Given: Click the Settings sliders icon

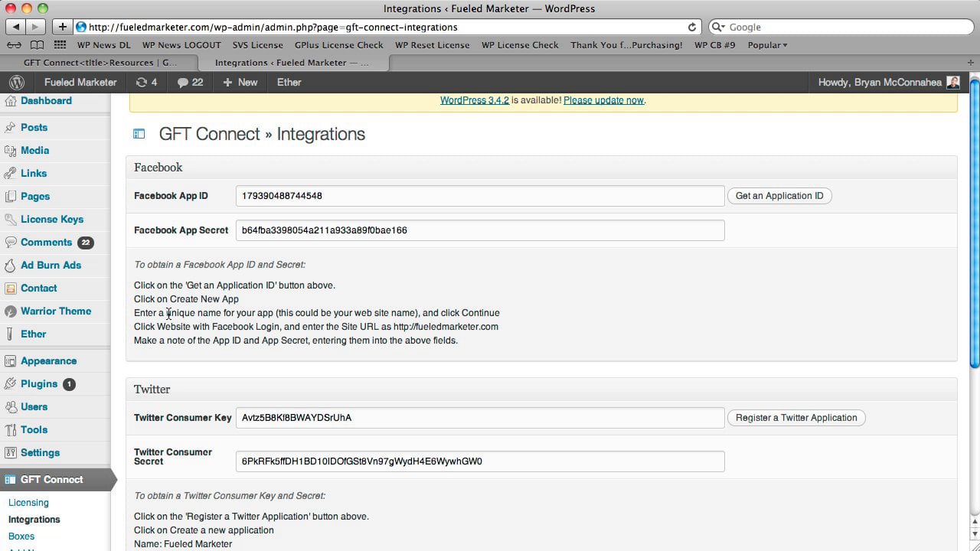Looking at the screenshot, I should [10, 453].
